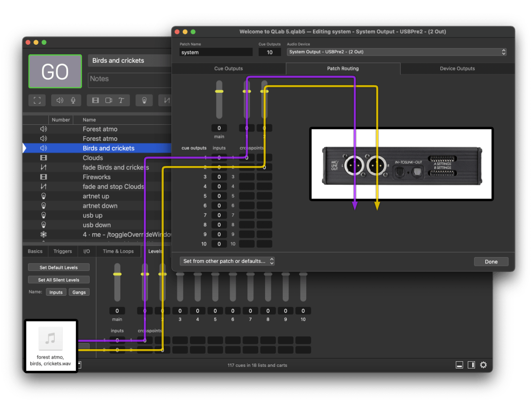Edit the Patch Name field system
532x402 pixels.
tap(216, 52)
